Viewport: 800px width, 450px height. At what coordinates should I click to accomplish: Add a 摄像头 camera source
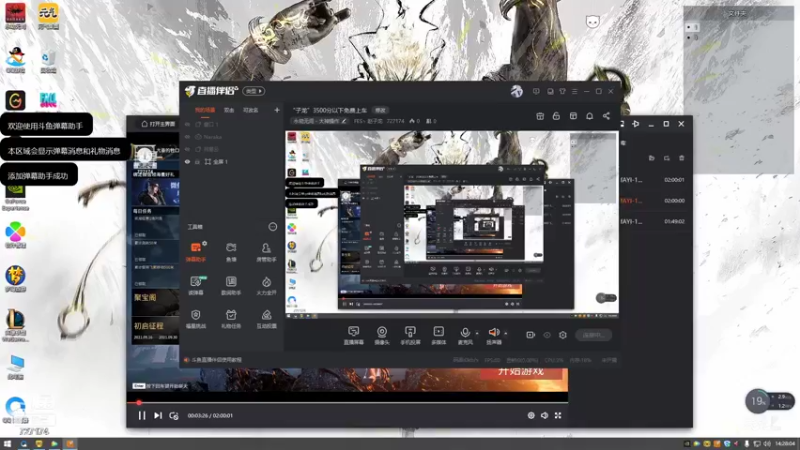point(382,335)
